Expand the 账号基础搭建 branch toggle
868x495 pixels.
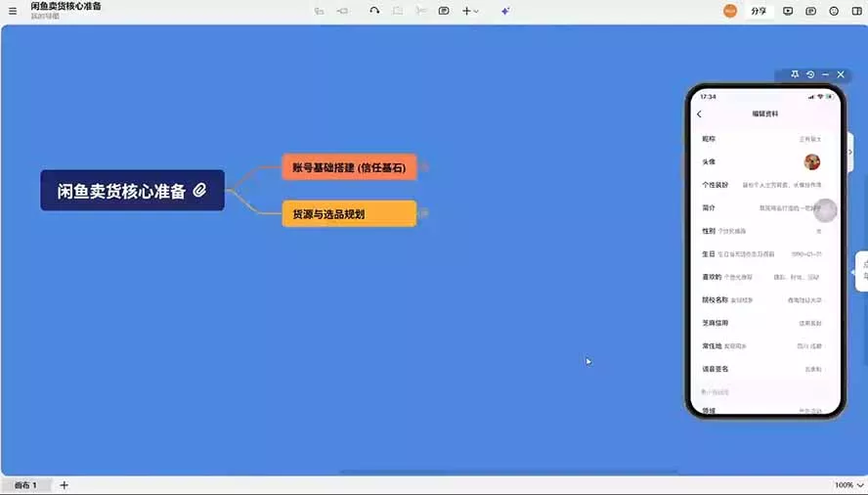pos(424,166)
